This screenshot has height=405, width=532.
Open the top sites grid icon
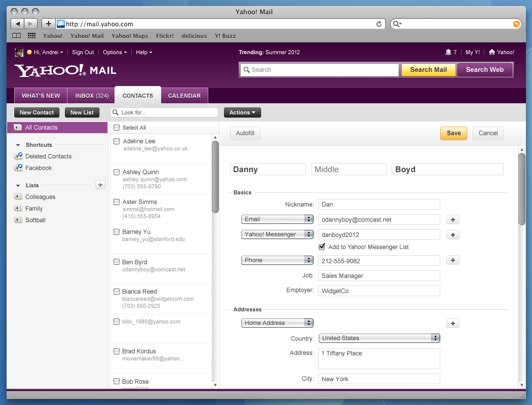click(31, 36)
